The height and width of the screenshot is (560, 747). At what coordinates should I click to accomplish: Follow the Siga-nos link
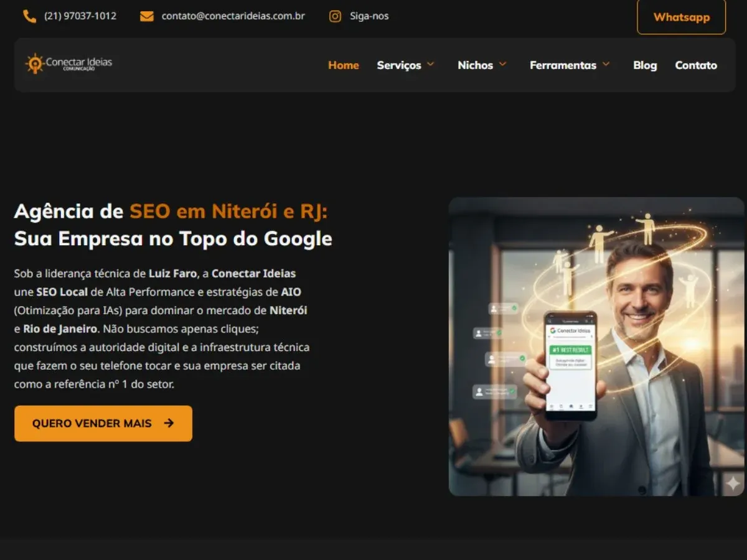coord(369,16)
